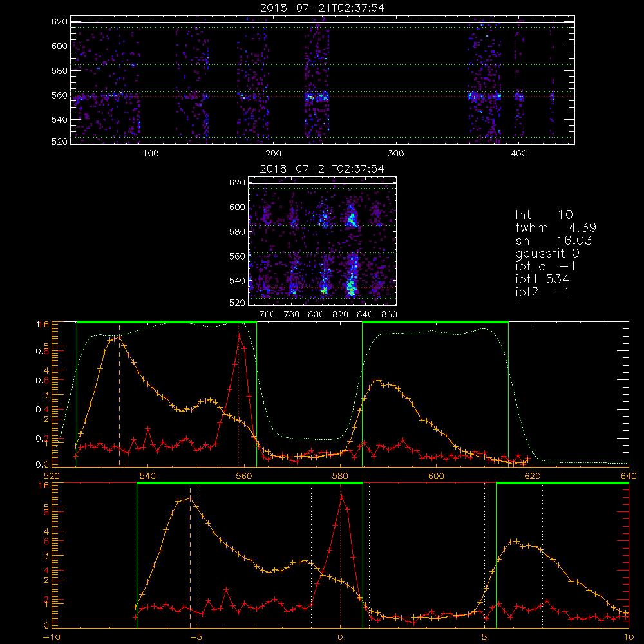Image resolution: width=644 pixels, height=644 pixels.
Task: Click the 'gaussfit 0' readout
Action: pos(547,253)
